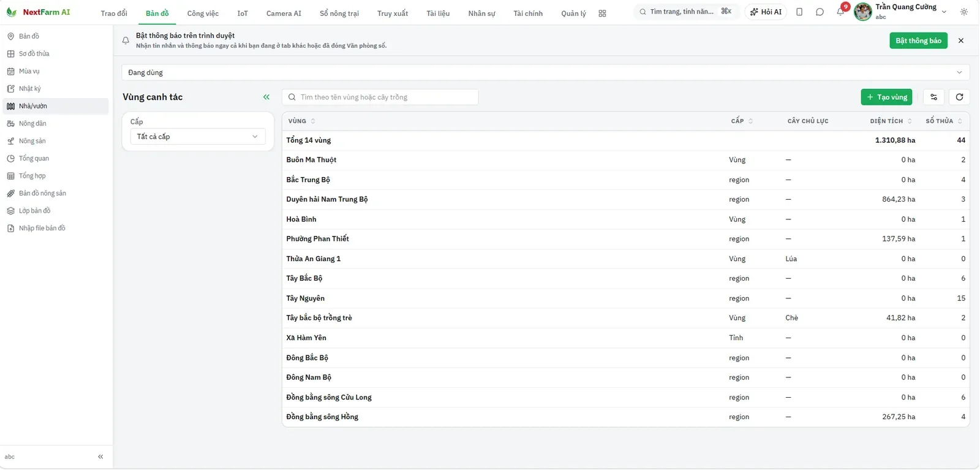
Task: Open the mobile device icon in the header
Action: point(799,12)
